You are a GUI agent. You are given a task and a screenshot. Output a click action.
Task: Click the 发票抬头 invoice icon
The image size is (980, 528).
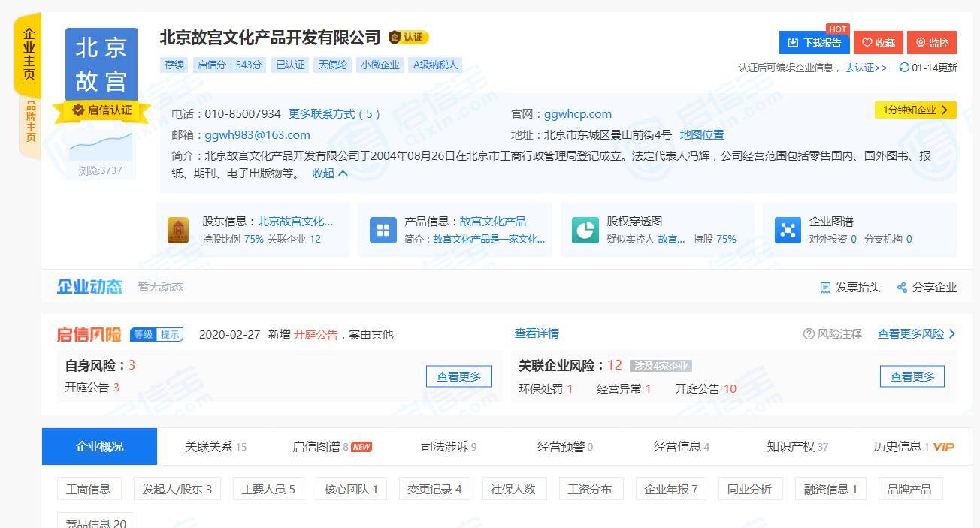click(x=825, y=288)
